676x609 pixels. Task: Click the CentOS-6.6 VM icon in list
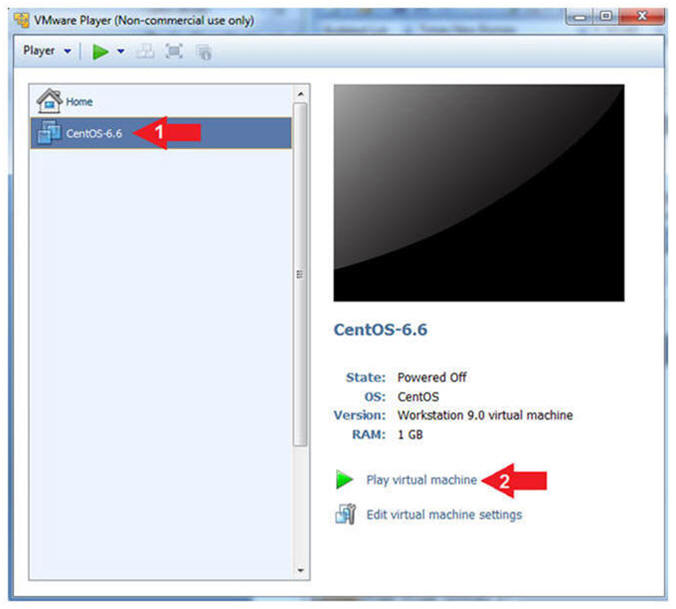pos(49,132)
